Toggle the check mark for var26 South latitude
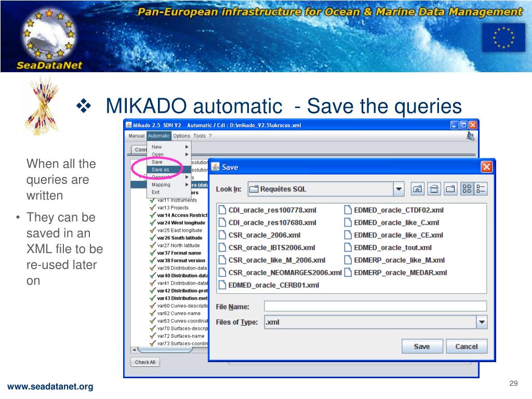This screenshot has width=532, height=399. tap(153, 237)
